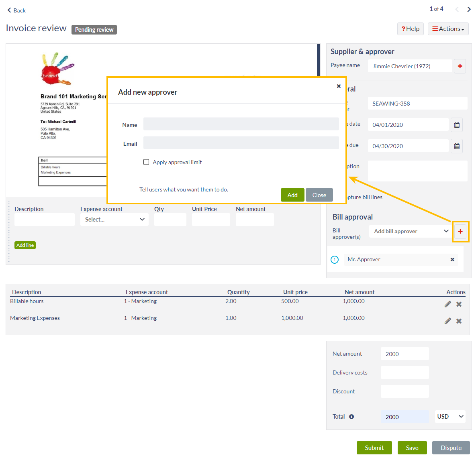Open the calendar for date due
Screen dimensions: 476x462
pyautogui.click(x=456, y=146)
